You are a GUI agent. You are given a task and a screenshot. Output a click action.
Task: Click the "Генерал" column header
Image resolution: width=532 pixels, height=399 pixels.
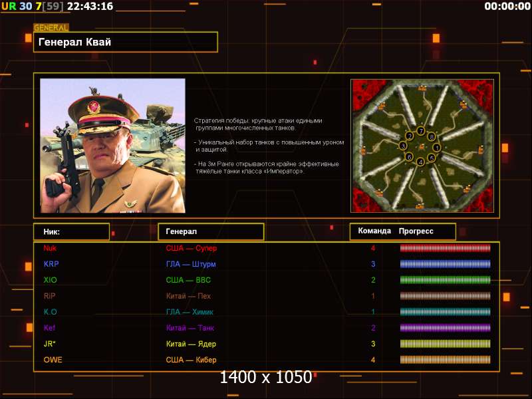(210, 231)
